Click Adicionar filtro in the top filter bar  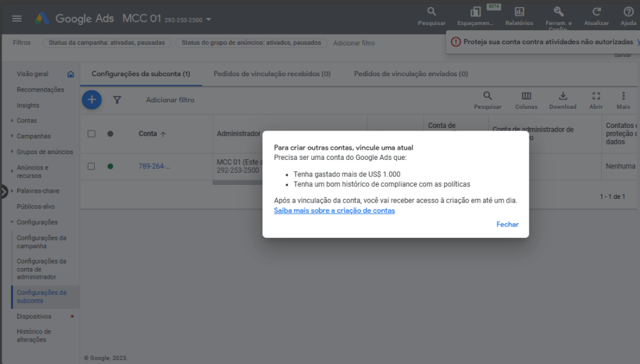pos(354,43)
